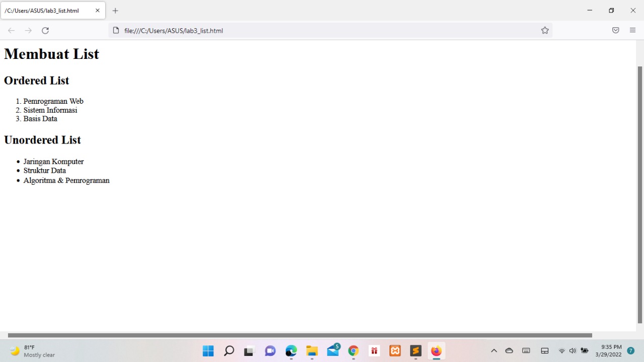Open Windows taskbar search
This screenshot has width=644, height=362.
pyautogui.click(x=229, y=351)
